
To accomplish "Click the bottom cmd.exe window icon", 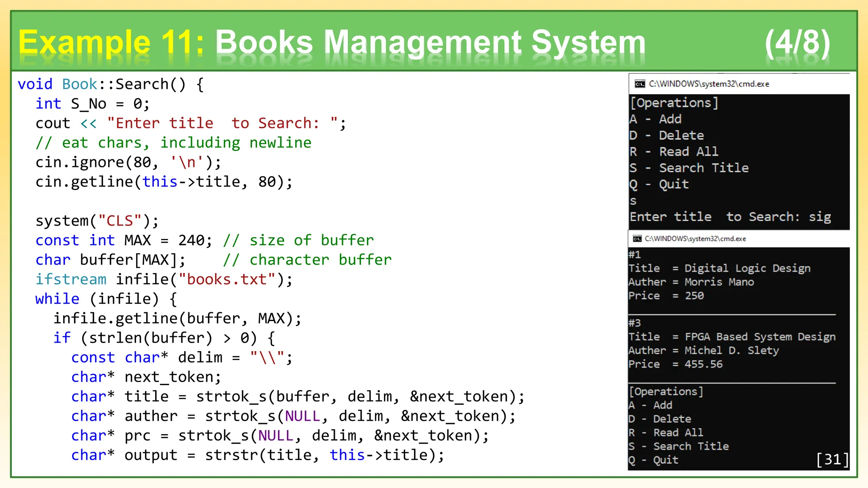I will pos(637,239).
